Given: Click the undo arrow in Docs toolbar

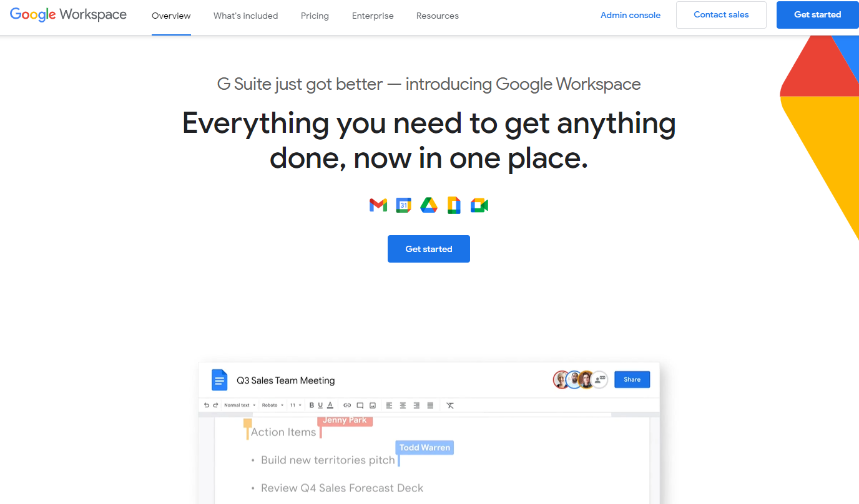Looking at the screenshot, I should click(x=207, y=405).
